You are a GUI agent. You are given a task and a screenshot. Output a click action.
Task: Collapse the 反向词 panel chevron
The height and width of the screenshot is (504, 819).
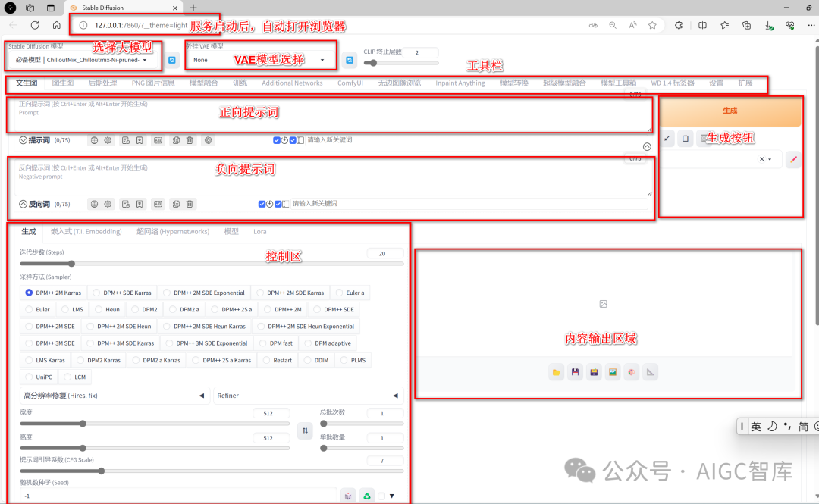click(23, 204)
